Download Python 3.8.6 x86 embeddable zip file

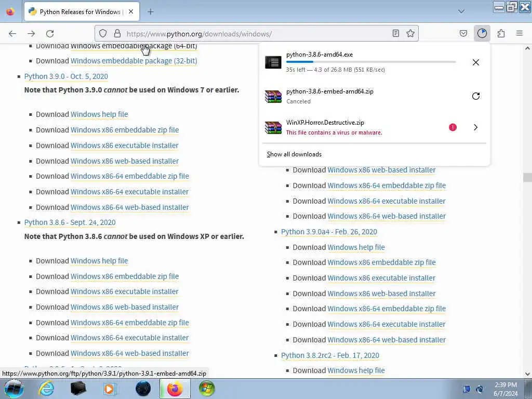(x=125, y=276)
